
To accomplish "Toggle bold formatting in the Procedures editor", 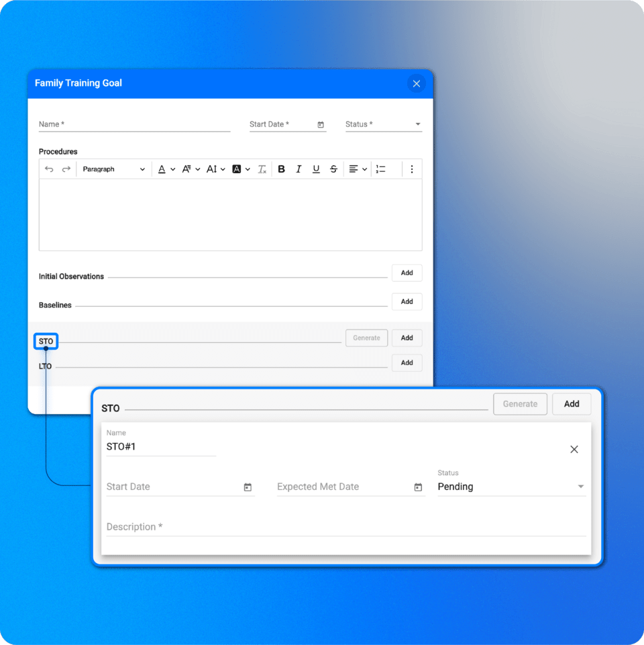I will [x=281, y=168].
